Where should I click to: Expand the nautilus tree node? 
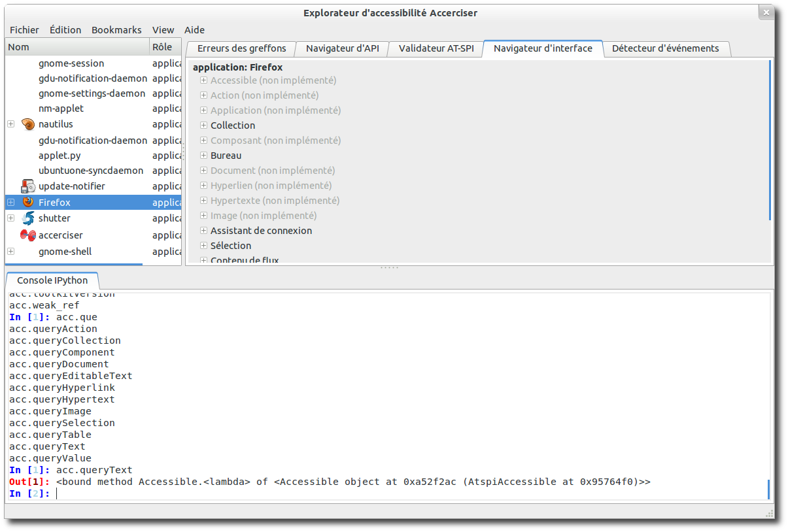pyautogui.click(x=10, y=124)
